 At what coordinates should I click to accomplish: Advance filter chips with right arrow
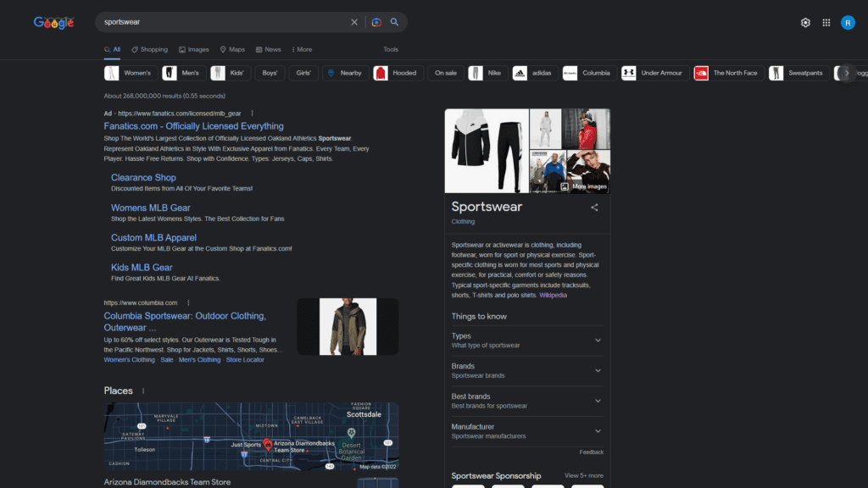coord(847,73)
